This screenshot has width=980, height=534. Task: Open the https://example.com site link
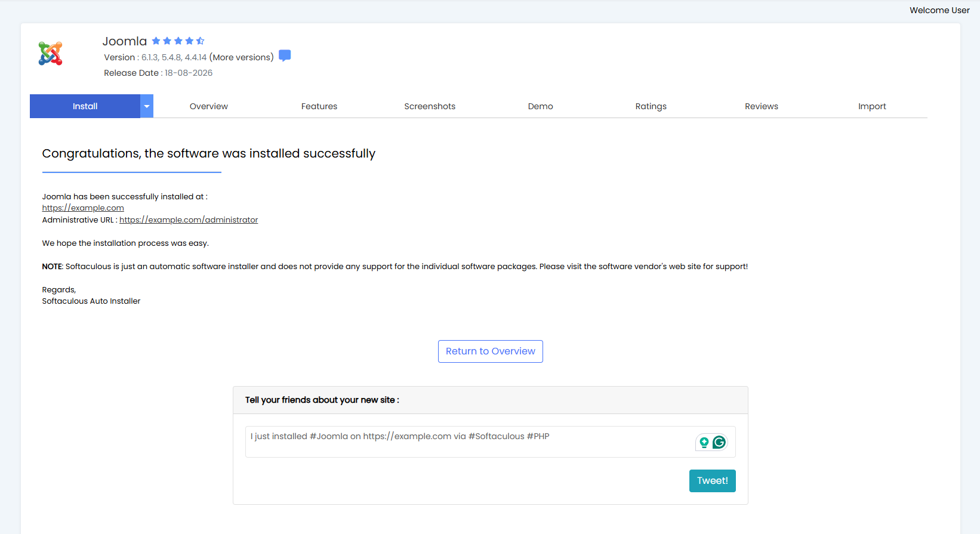(x=83, y=208)
